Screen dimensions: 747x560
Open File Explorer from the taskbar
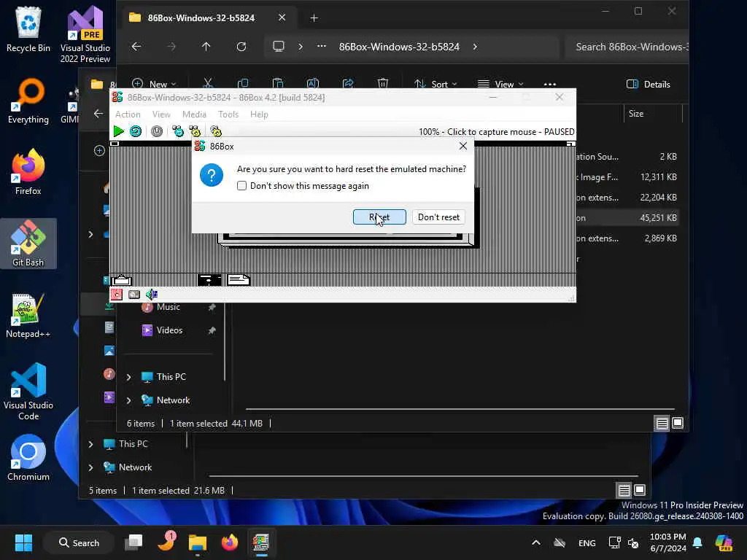point(197,542)
